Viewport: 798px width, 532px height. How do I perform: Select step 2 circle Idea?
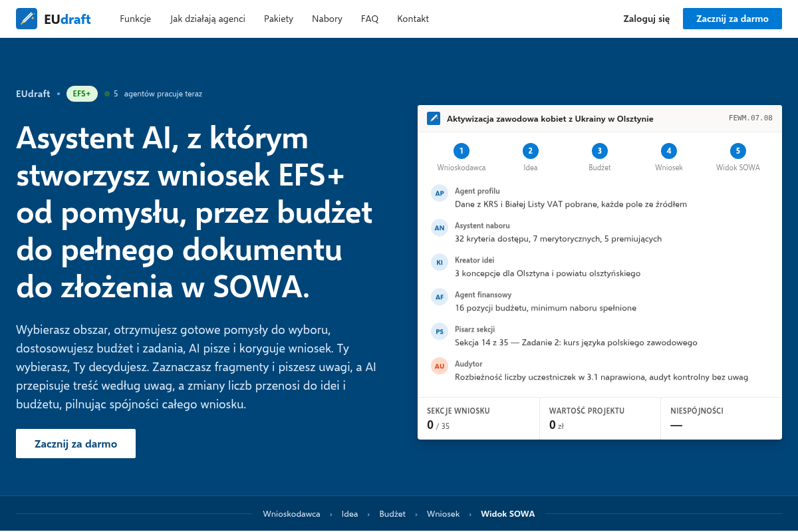[531, 151]
